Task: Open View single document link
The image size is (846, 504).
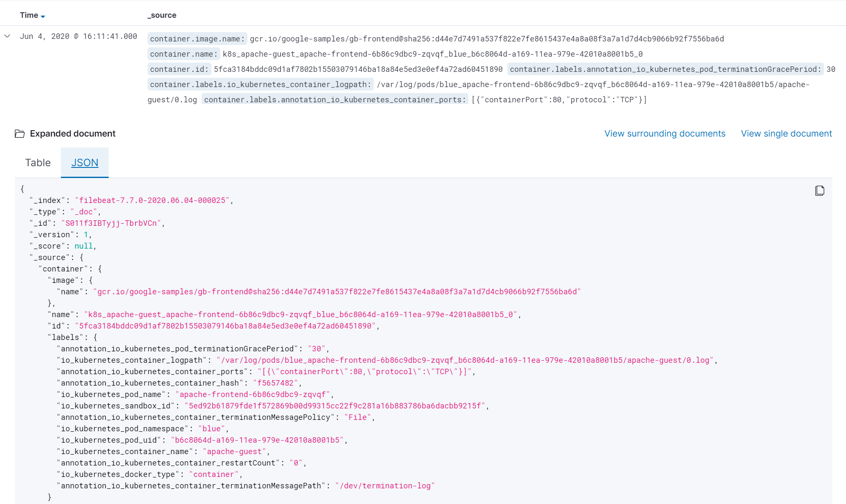Action: 786,134
